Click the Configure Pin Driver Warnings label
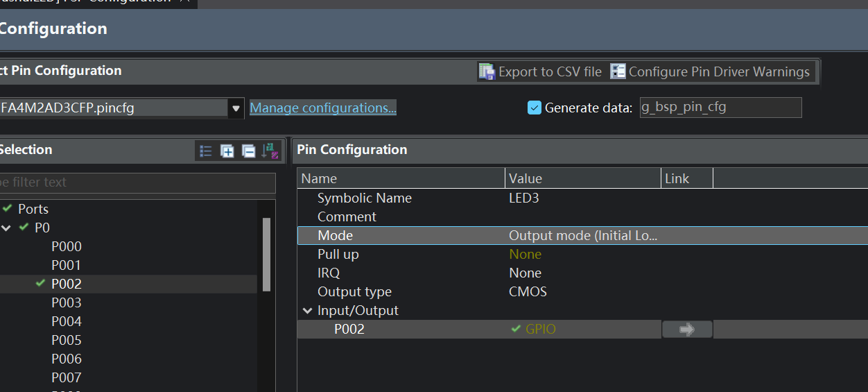This screenshot has height=392, width=868. coord(719,71)
